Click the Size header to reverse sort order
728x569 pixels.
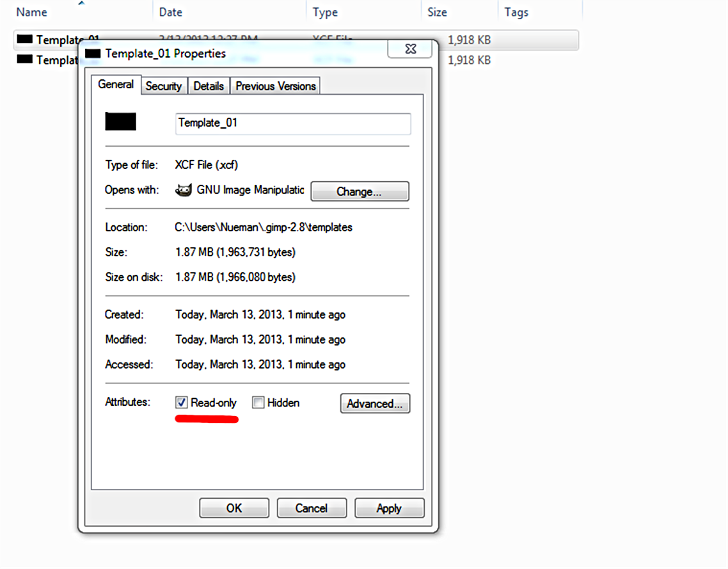pyautogui.click(x=436, y=12)
